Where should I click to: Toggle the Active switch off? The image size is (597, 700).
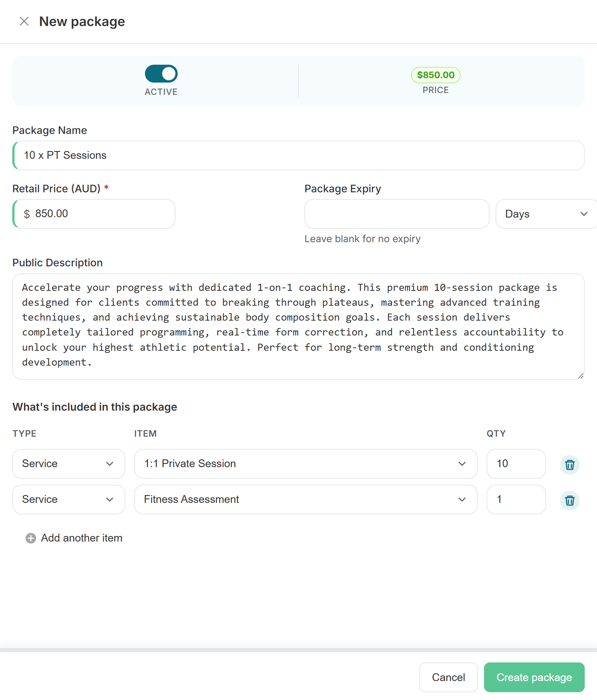[161, 74]
